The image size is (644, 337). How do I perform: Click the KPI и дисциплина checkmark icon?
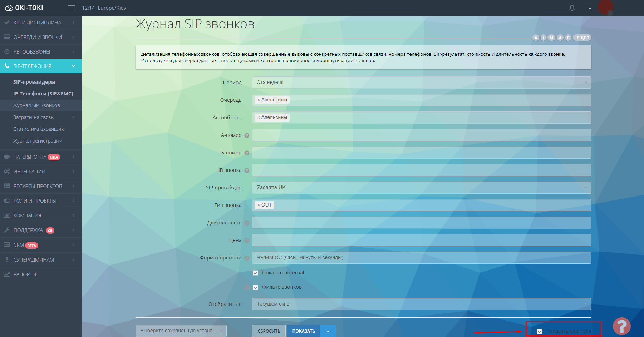[7, 23]
